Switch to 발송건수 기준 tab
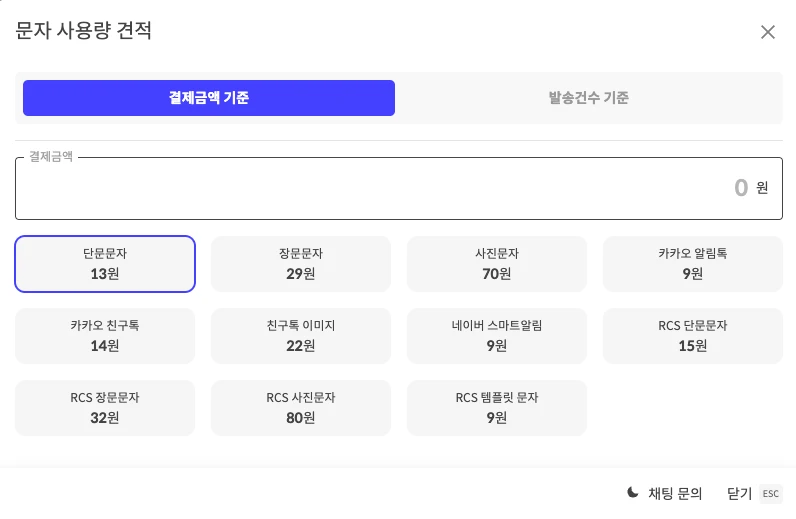Image resolution: width=796 pixels, height=519 pixels. click(x=588, y=98)
